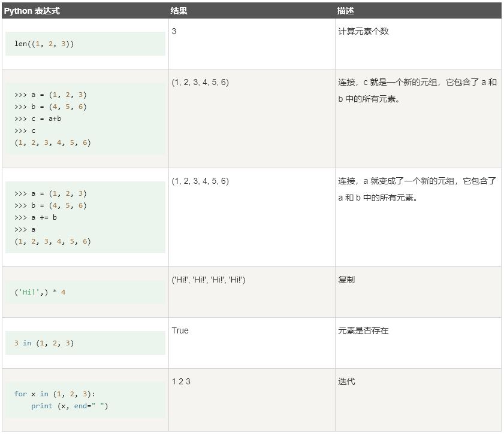The height and width of the screenshot is (434, 504).
Task: Click the "复制" description cell
Action: coord(346,280)
